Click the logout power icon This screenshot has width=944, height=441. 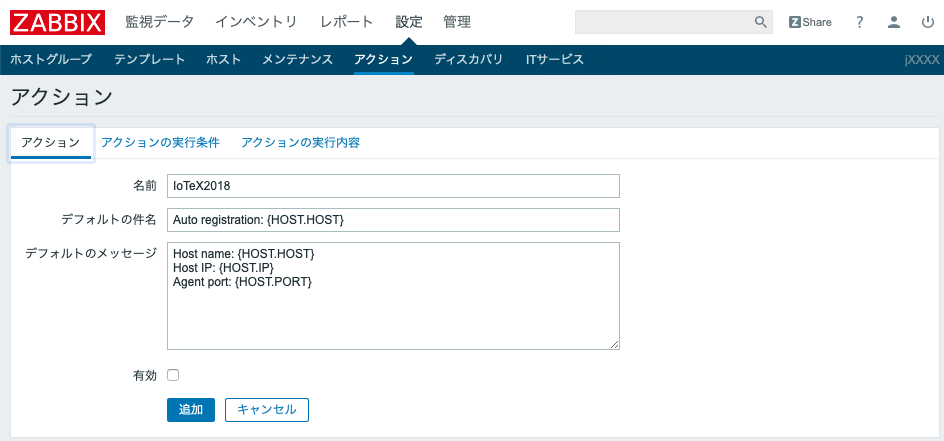[x=927, y=22]
